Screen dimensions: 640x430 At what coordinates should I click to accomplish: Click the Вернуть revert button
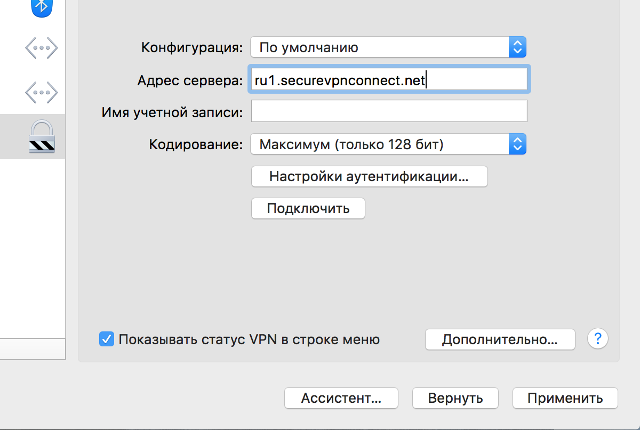pos(455,398)
